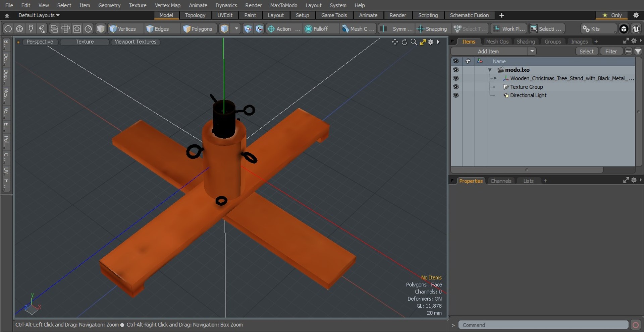Maximize the viewport with expand icon
The width and height of the screenshot is (644, 332).
point(423,42)
